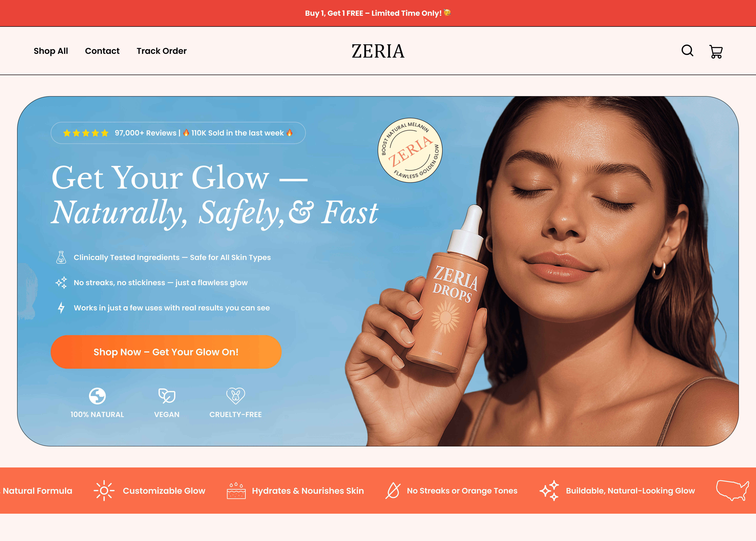Open the search magnifier icon
The image size is (756, 541).
(x=687, y=51)
